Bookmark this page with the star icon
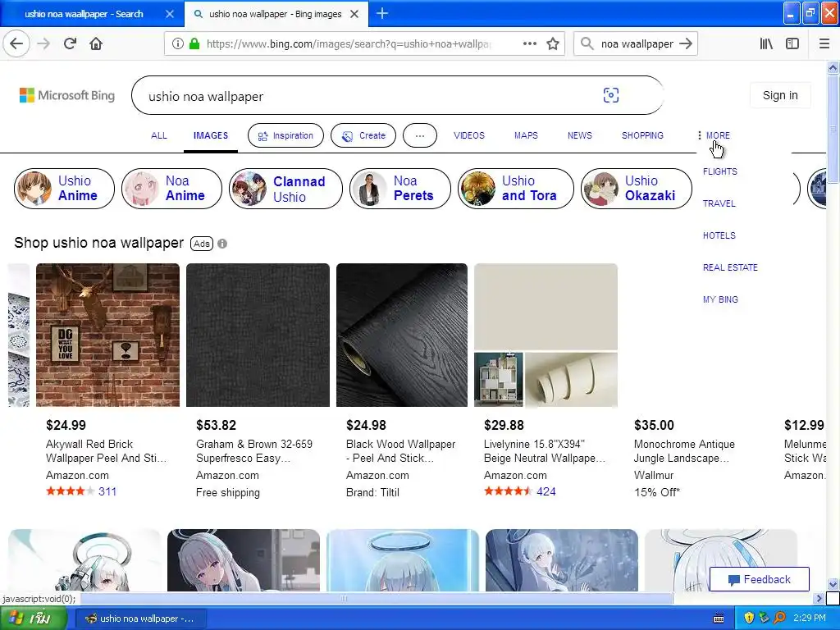The height and width of the screenshot is (630, 840). [553, 43]
